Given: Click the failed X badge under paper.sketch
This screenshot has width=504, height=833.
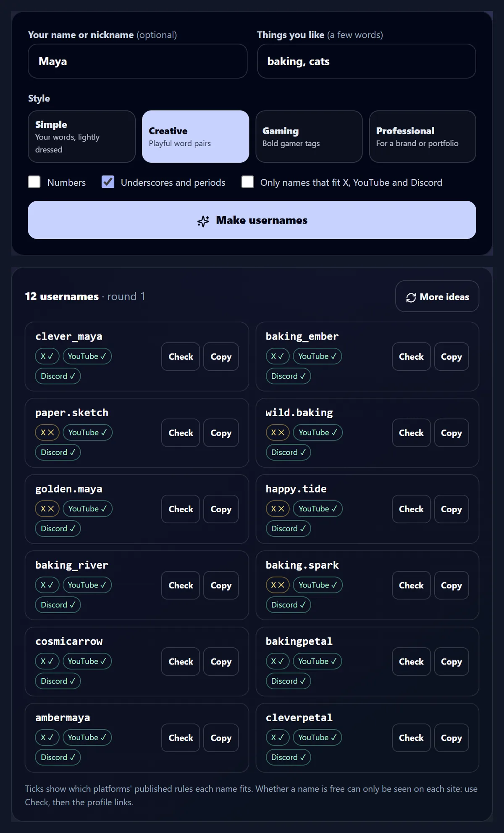Looking at the screenshot, I should click(x=47, y=432).
